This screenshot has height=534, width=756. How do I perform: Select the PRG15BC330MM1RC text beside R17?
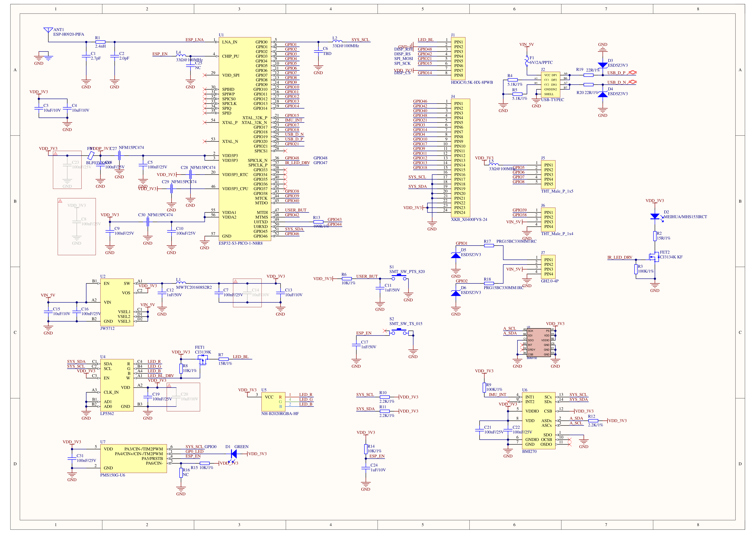click(x=516, y=241)
